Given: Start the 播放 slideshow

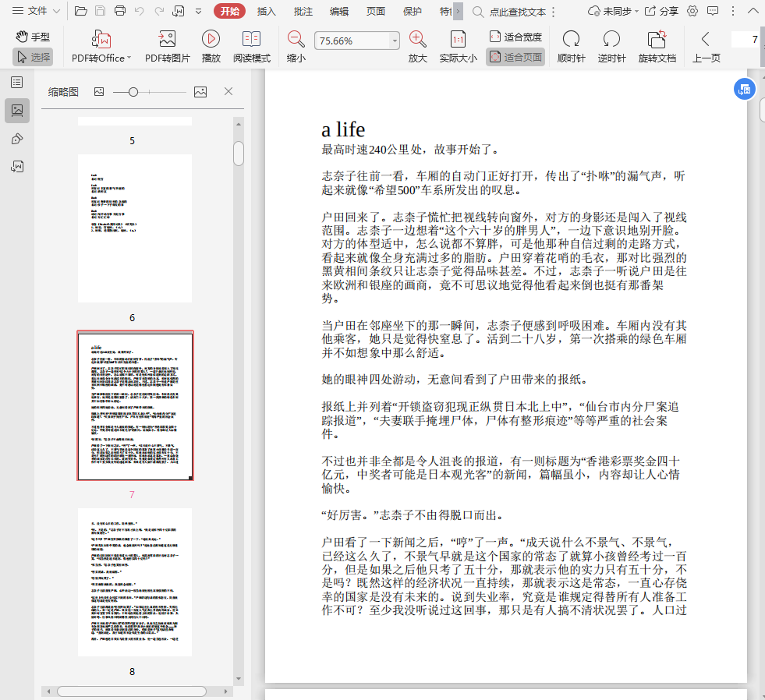Looking at the screenshot, I should (x=211, y=47).
